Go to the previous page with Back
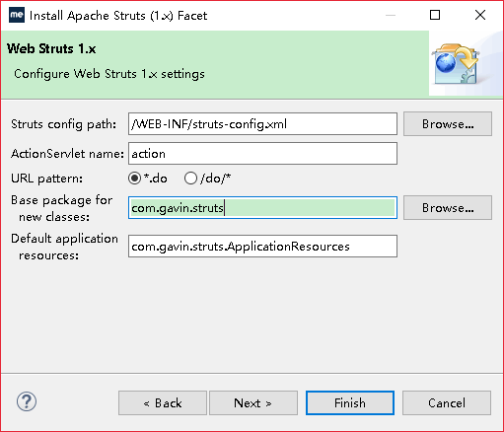 pos(163,402)
